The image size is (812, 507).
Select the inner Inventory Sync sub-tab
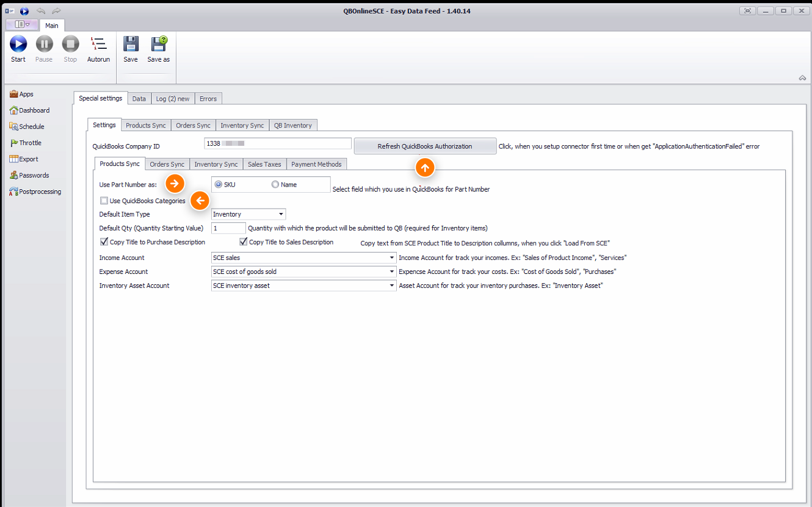click(x=216, y=165)
